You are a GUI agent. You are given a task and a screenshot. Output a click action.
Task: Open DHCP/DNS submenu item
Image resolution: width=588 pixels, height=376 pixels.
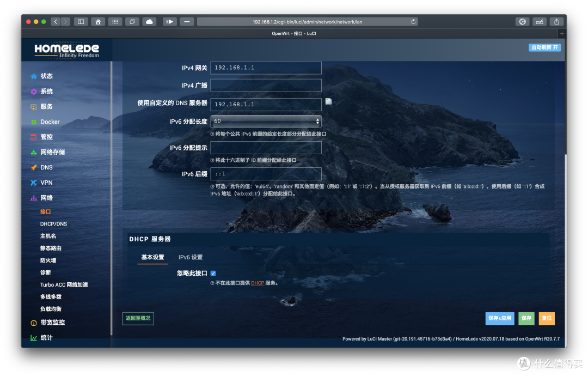(53, 224)
